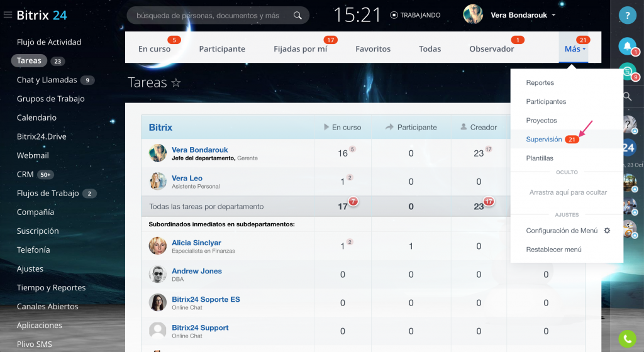Open Alicia Sinclyar's name link
Screen dimensions: 644x352
pos(196,243)
